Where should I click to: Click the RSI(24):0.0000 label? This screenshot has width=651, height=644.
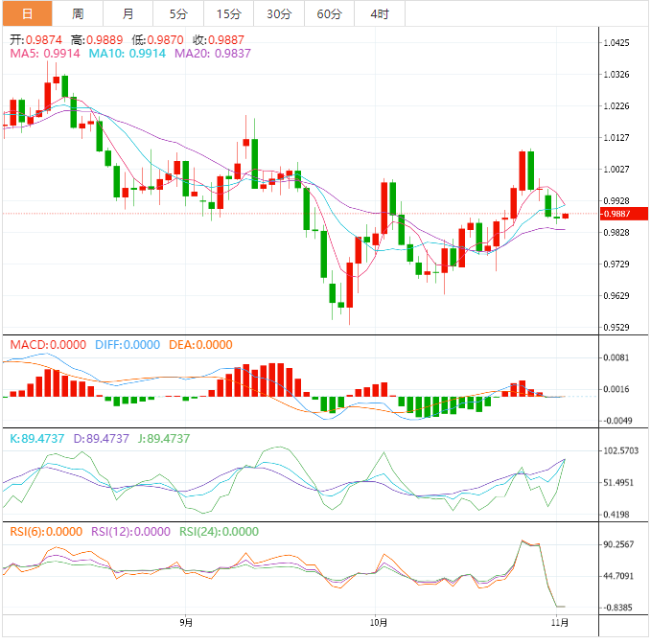[219, 532]
